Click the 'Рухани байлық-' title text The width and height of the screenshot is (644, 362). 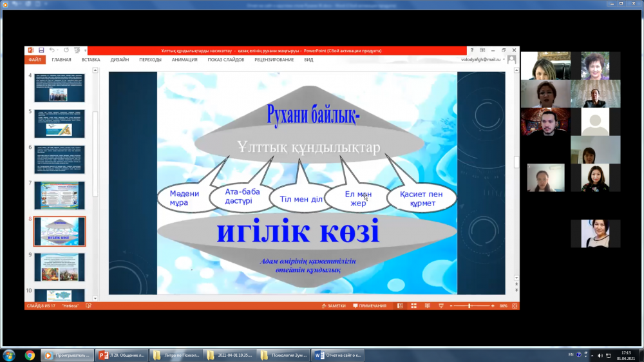(x=313, y=114)
